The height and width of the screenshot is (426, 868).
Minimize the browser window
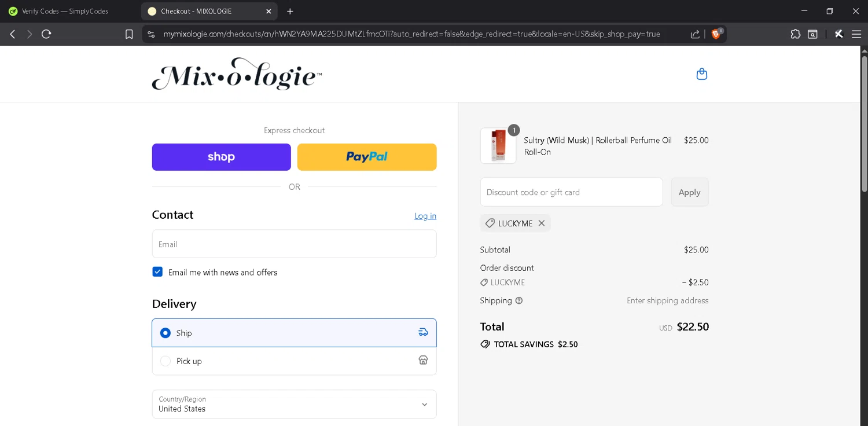pyautogui.click(x=804, y=11)
